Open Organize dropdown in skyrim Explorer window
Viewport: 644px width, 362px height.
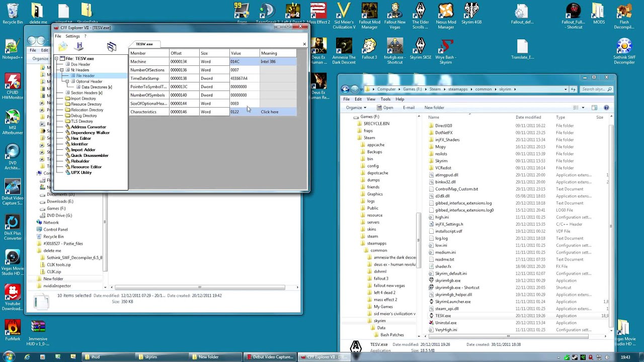coord(356,108)
